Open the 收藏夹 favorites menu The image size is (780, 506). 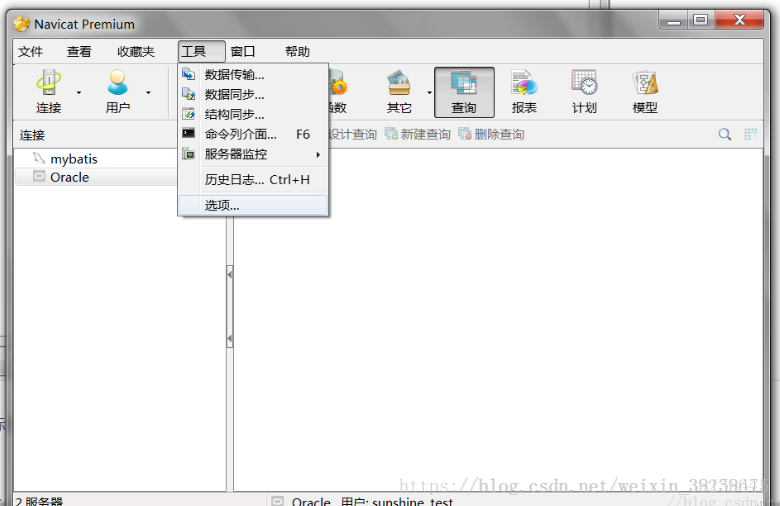136,51
